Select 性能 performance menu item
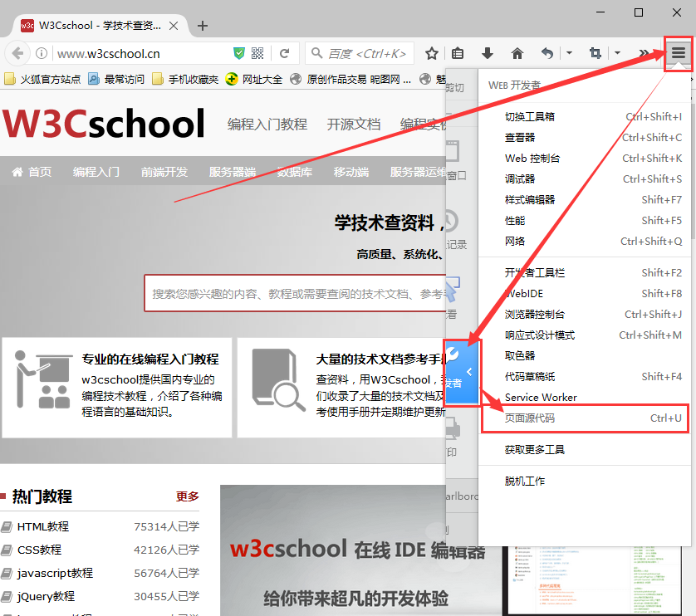Screen dimensions: 696x616 [x=585, y=221]
